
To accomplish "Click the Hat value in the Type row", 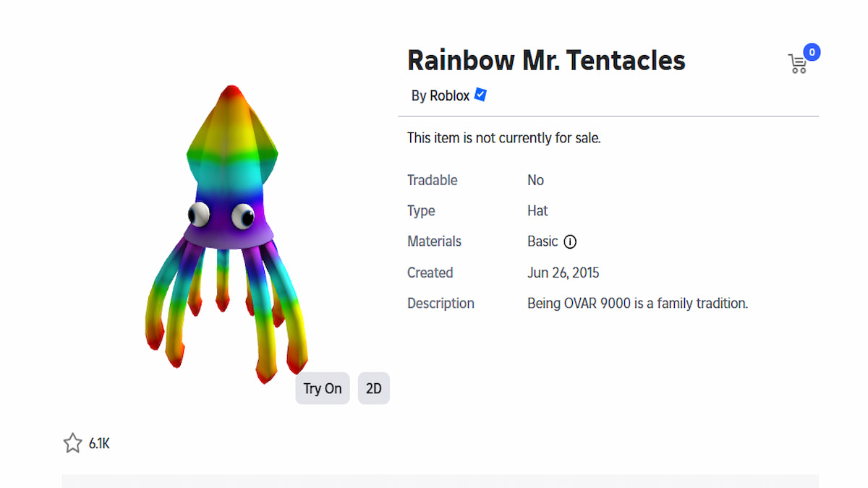I will (537, 210).
